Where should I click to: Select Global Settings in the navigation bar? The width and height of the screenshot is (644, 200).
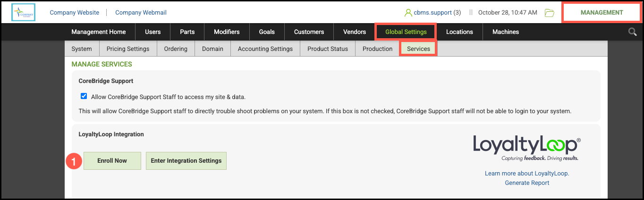406,32
